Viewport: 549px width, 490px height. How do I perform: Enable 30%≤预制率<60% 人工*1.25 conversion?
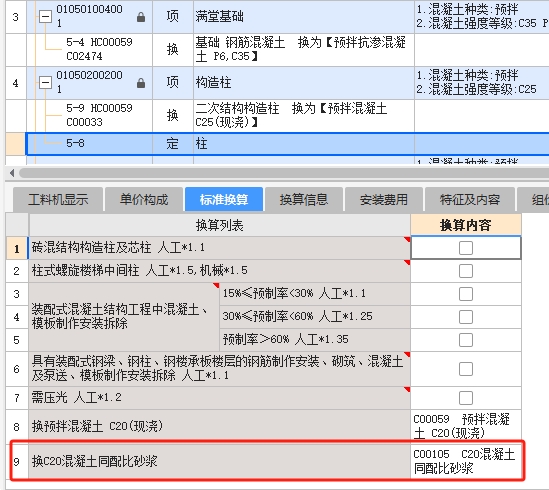pos(466,317)
